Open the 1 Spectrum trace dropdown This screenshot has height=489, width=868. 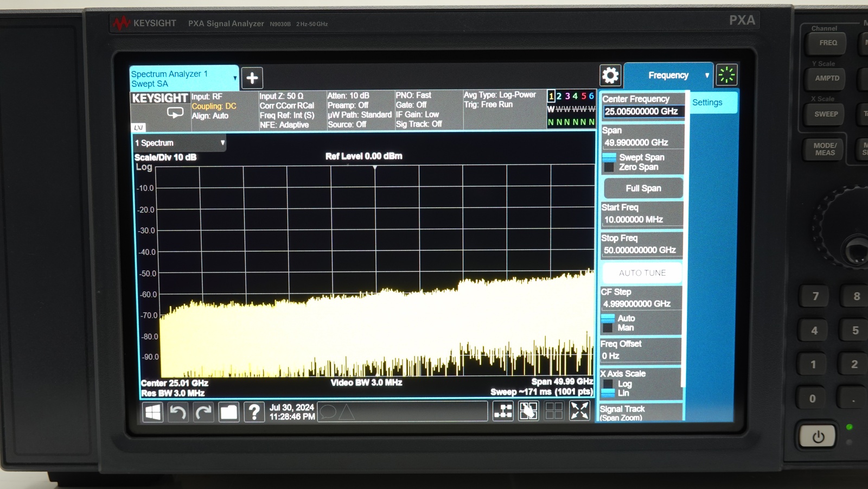pyautogui.click(x=222, y=143)
